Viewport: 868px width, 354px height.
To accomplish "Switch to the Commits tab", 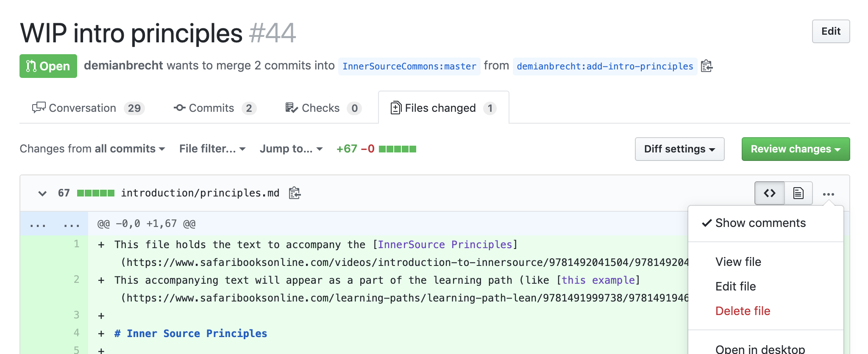I will coord(215,108).
